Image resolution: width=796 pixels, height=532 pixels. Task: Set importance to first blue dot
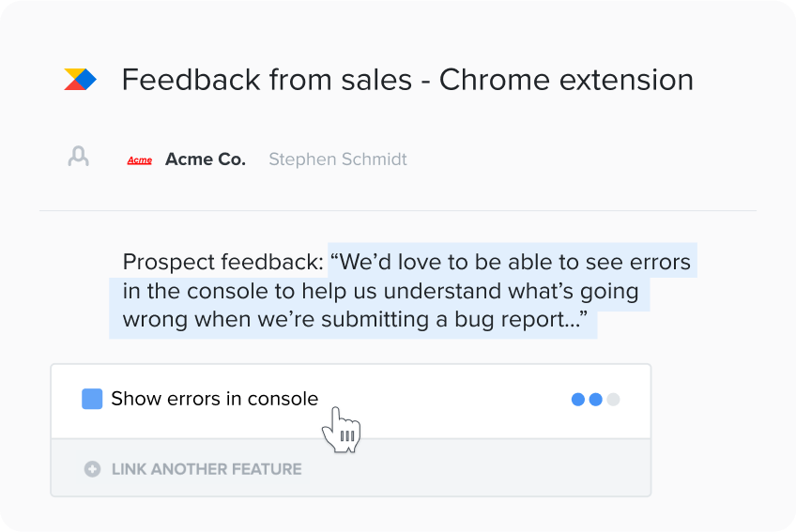pyautogui.click(x=577, y=400)
